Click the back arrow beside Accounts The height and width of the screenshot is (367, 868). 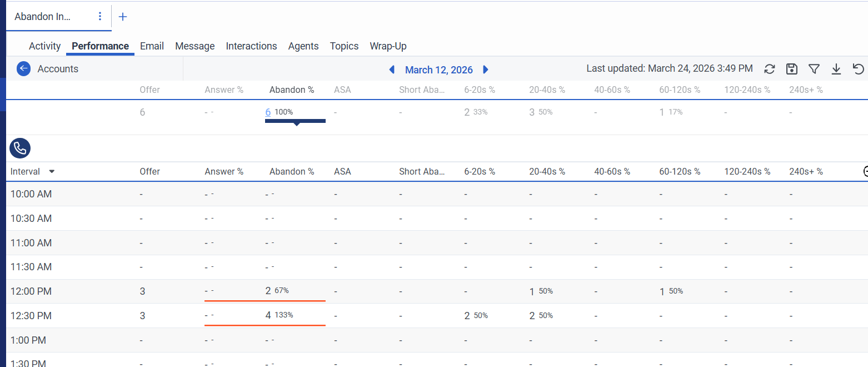click(23, 69)
